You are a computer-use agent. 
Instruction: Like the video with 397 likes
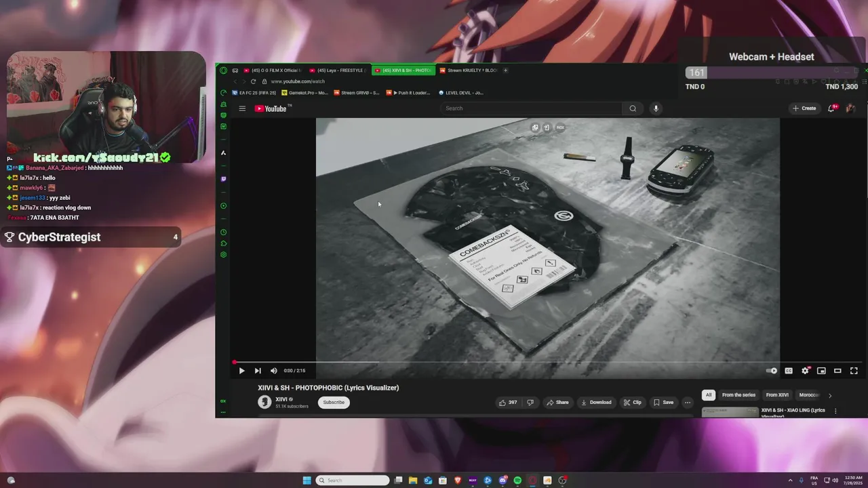pos(509,403)
